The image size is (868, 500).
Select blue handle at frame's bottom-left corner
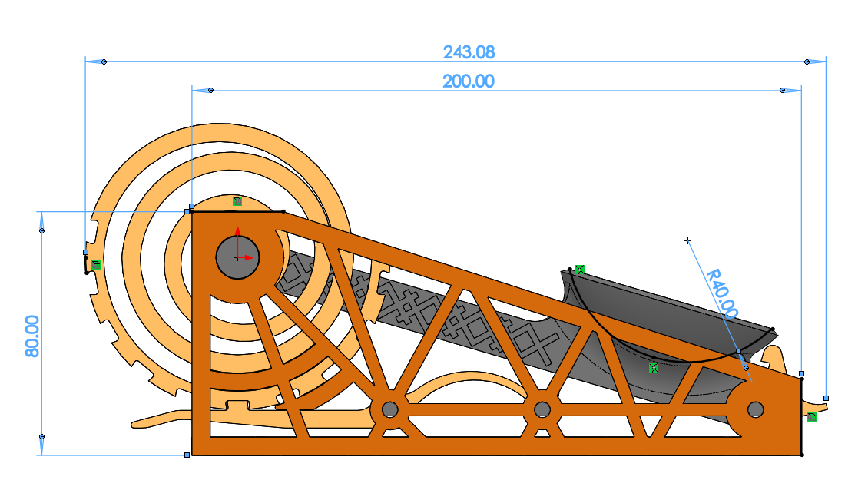click(x=187, y=455)
